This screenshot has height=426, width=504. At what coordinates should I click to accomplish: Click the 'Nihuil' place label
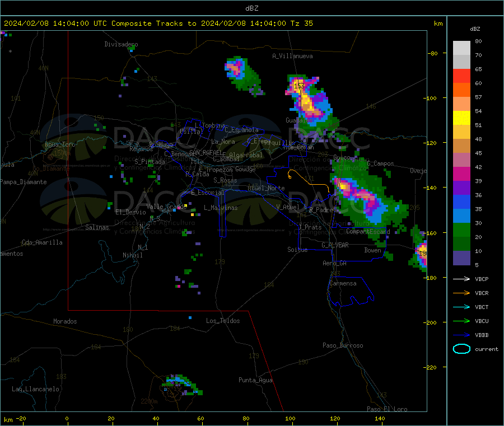click(133, 255)
